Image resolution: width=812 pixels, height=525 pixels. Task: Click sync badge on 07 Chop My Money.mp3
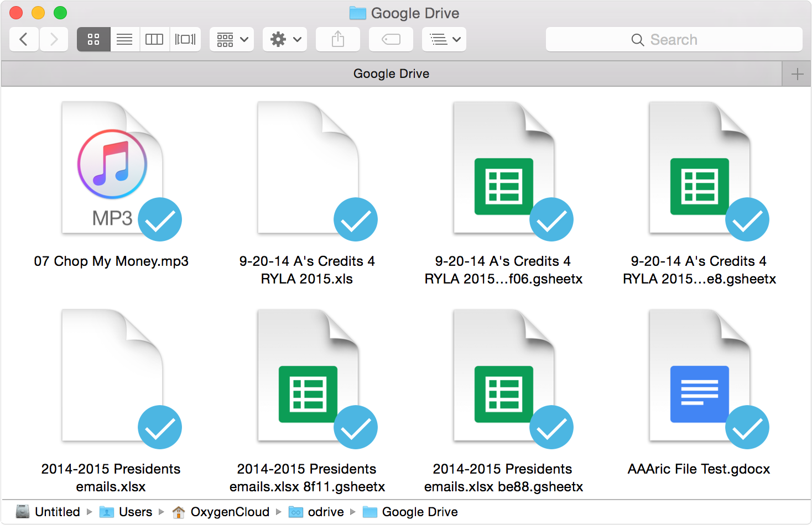160,219
